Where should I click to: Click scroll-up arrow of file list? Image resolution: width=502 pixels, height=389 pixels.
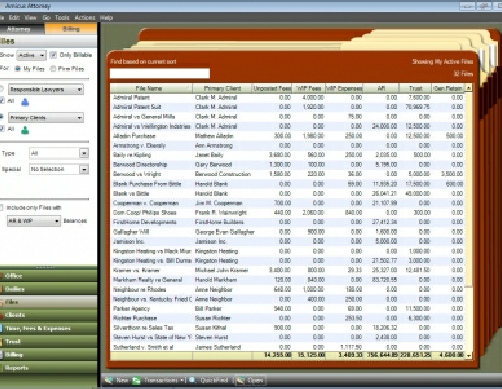469,88
